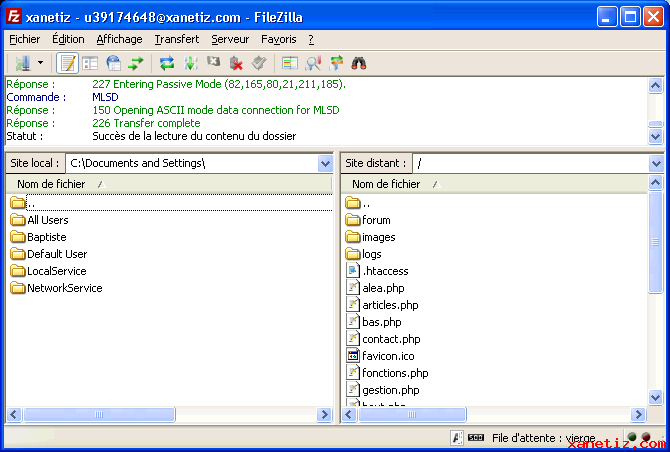
Task: Open the Affichage menu
Action: click(119, 39)
